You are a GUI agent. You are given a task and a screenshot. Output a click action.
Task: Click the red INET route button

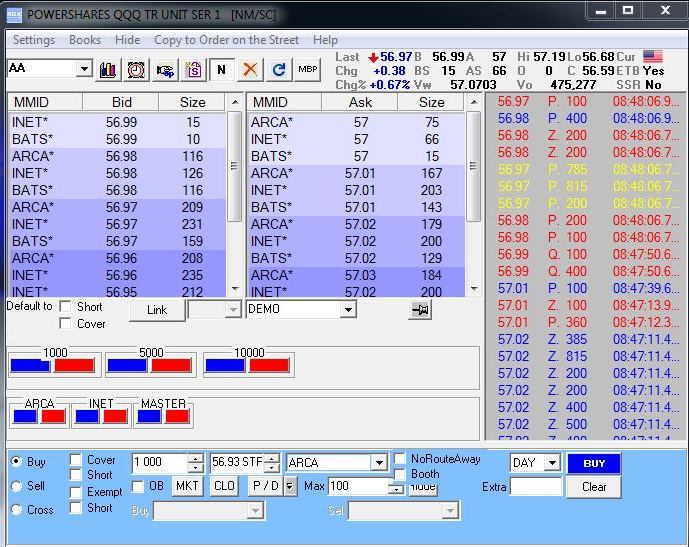pos(115,416)
